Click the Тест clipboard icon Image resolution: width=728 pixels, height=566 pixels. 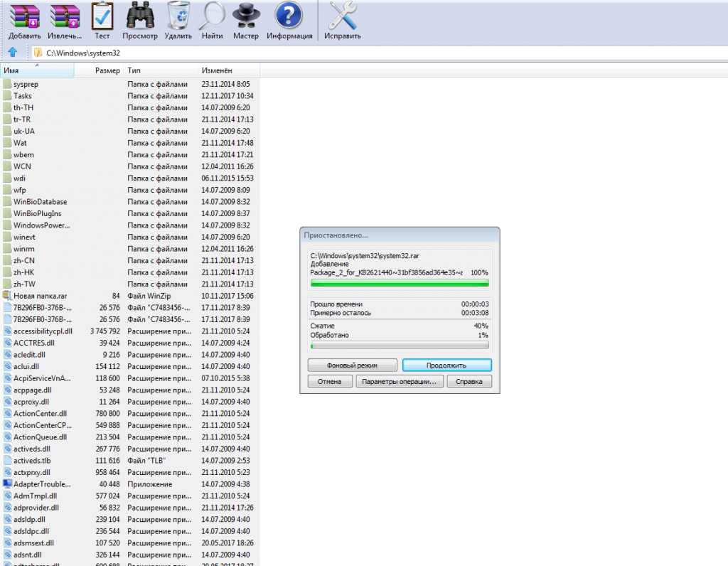pos(102,16)
